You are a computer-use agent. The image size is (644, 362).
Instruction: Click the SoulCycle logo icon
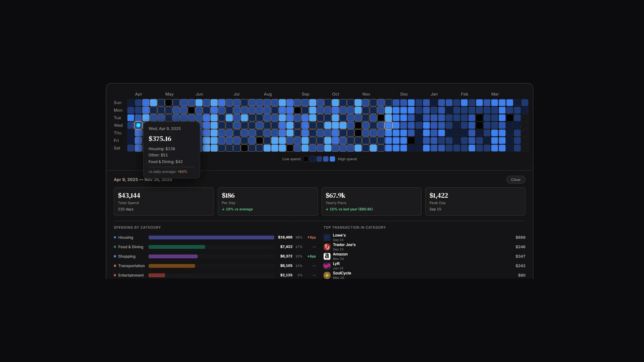pos(327,275)
